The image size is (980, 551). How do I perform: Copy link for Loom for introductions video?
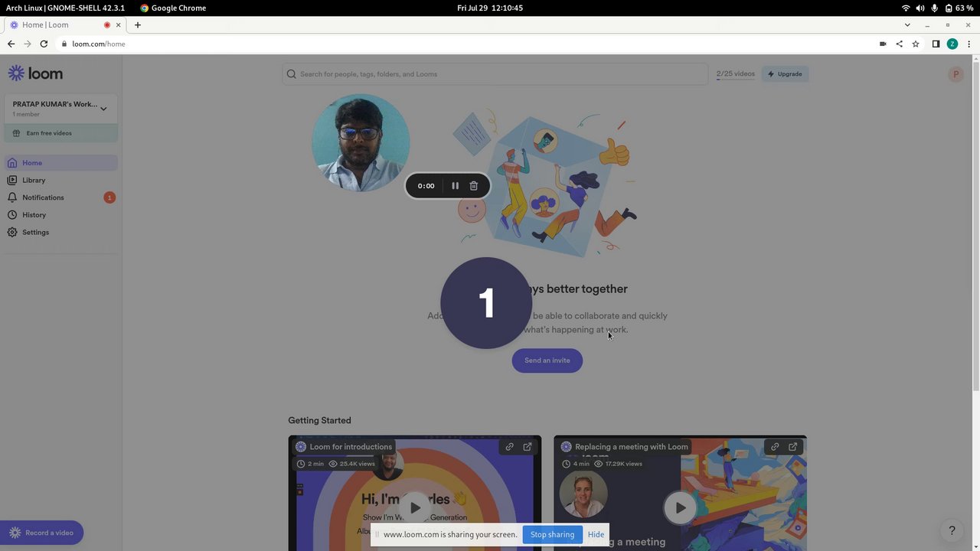tap(510, 447)
